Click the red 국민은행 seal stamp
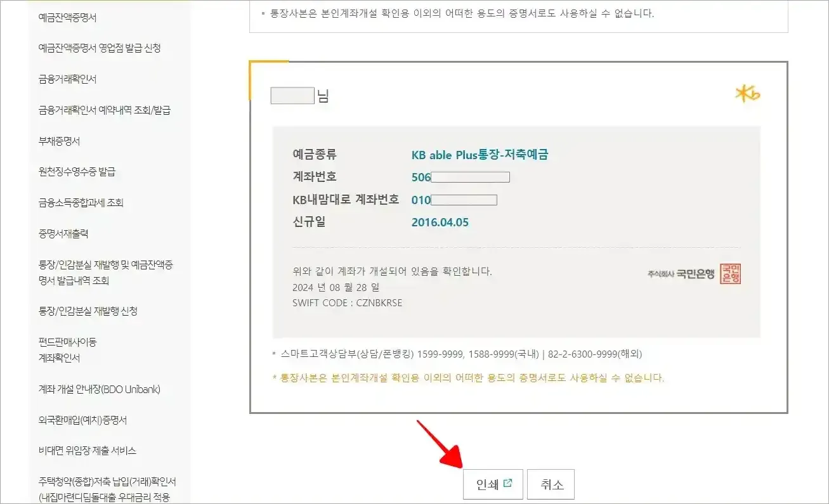The image size is (829, 504). pos(731,274)
